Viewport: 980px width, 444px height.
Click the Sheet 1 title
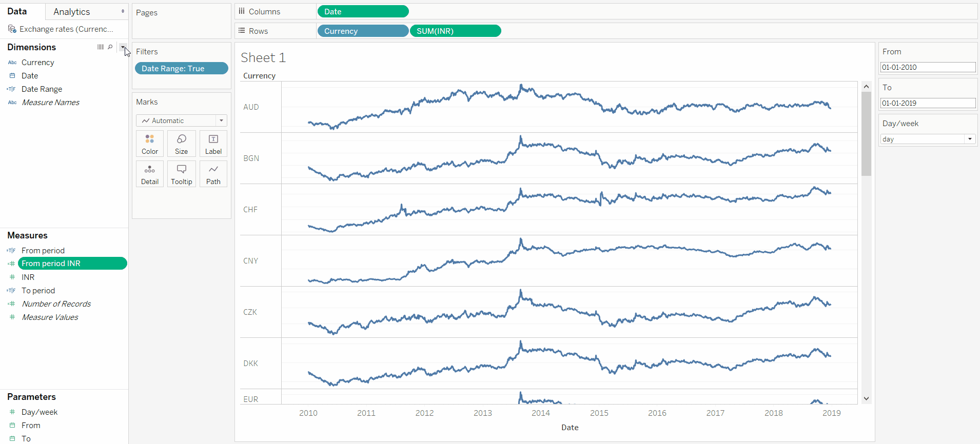263,57
